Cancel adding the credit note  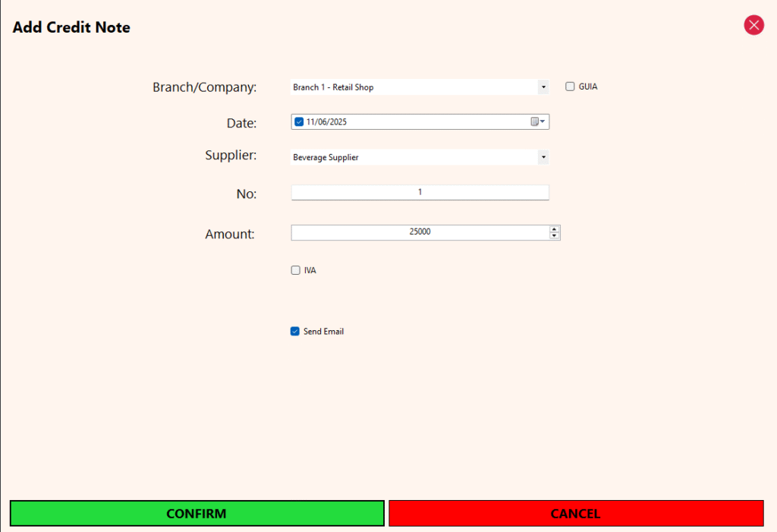coord(576,513)
